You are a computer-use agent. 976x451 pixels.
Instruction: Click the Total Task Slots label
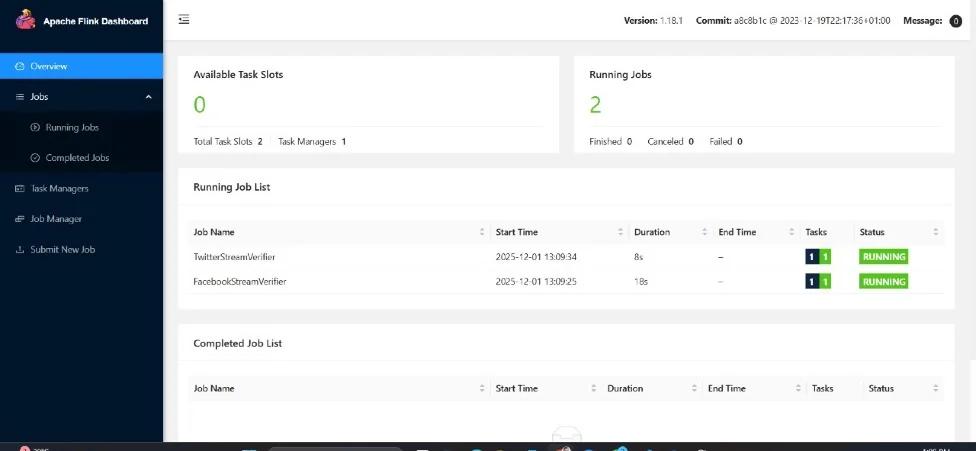click(x=223, y=141)
